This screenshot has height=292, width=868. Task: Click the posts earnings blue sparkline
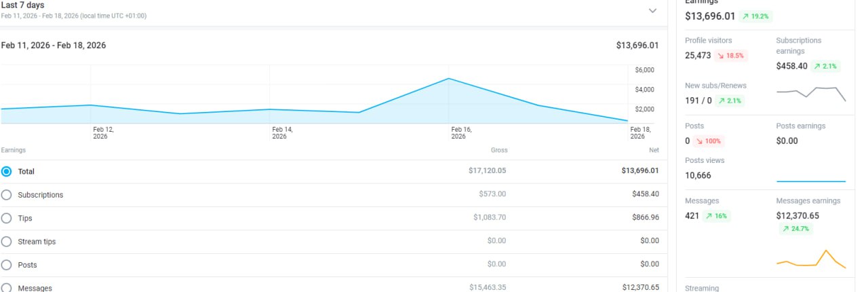point(811,181)
